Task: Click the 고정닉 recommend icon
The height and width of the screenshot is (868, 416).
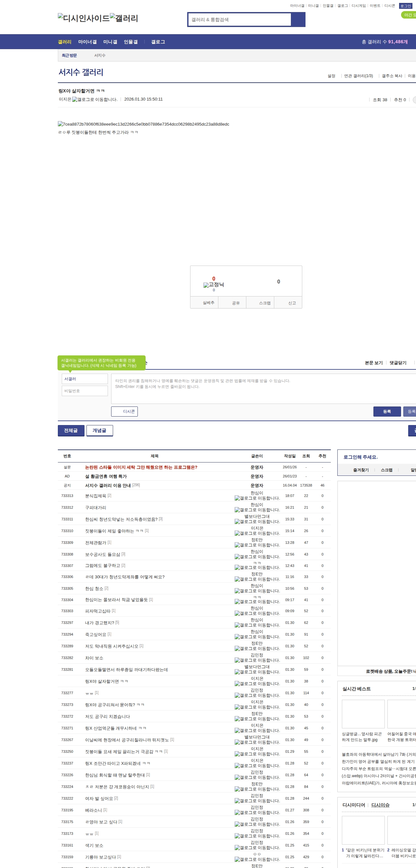Action: point(214,285)
